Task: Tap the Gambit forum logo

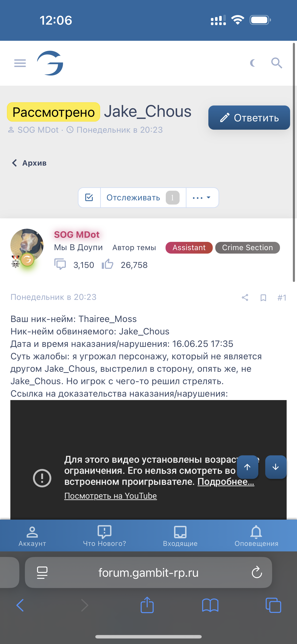Action: [x=50, y=63]
